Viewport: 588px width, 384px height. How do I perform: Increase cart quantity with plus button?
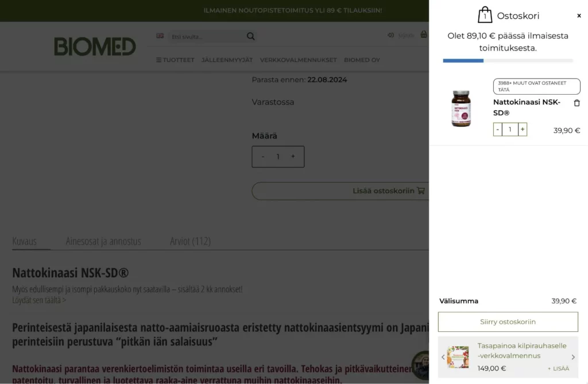(523, 129)
